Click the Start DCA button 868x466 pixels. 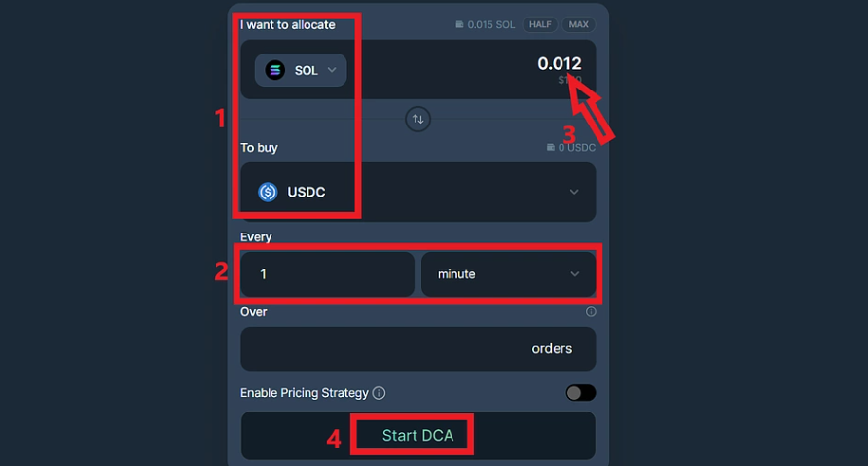418,436
